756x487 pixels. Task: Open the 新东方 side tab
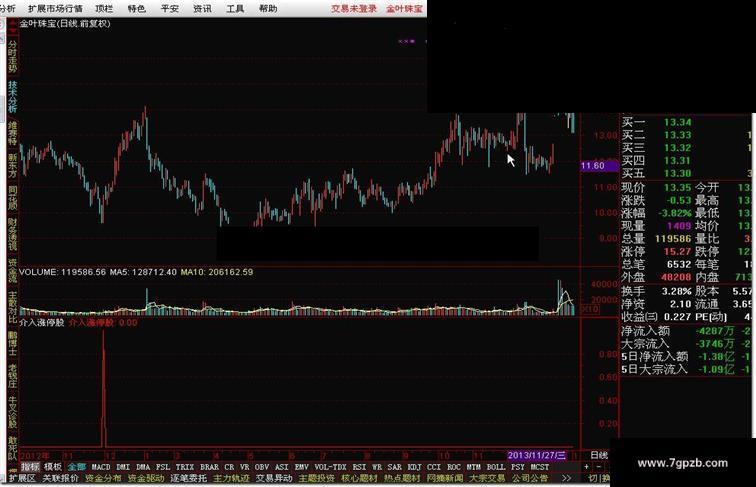click(13, 166)
